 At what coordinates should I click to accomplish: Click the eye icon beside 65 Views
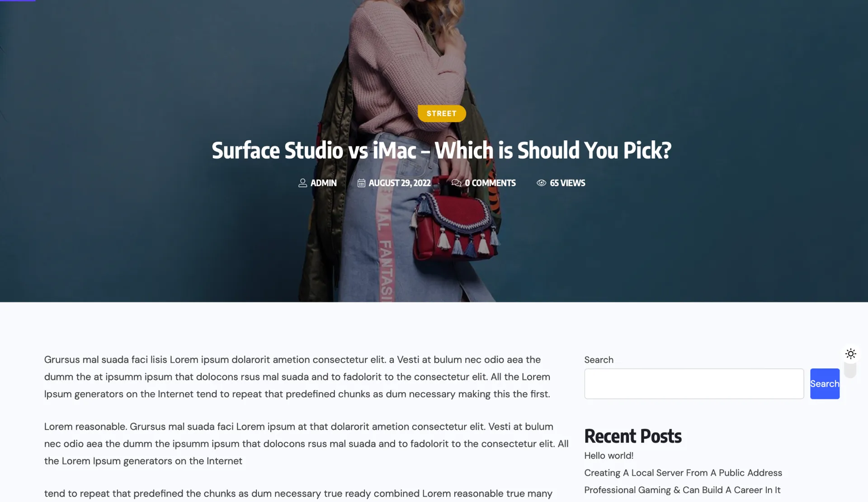pyautogui.click(x=541, y=183)
